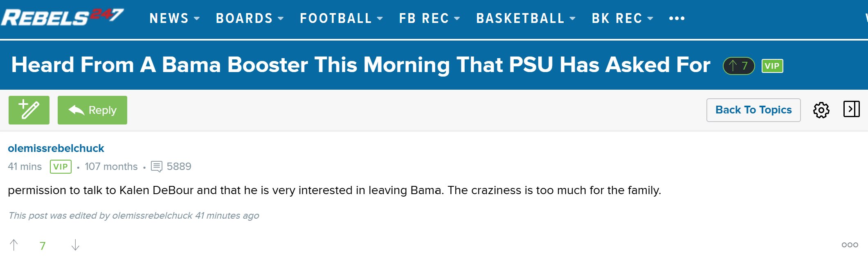Downvote olemissrebelchuck's post
The height and width of the screenshot is (267, 868).
tap(75, 245)
